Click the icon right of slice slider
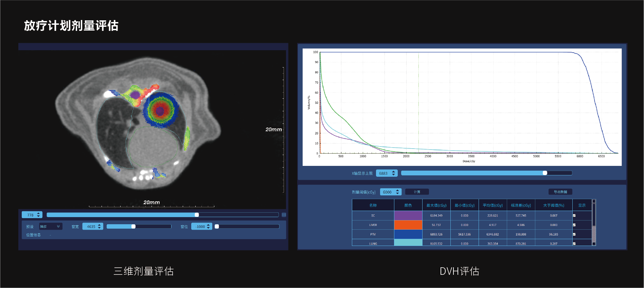This screenshot has width=644, height=288. 284,215
